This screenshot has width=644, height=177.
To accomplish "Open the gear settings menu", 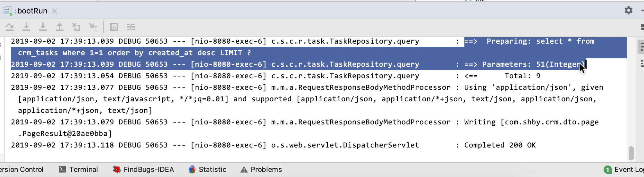I will (628, 11).
